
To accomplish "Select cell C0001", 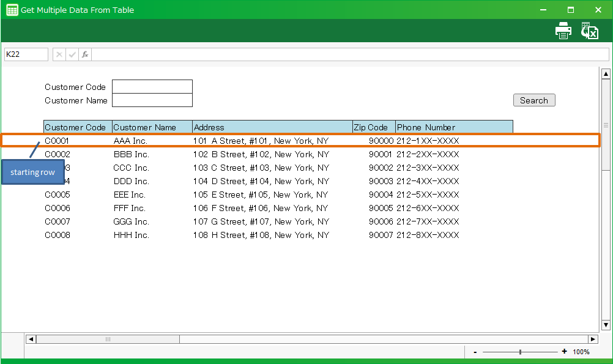I will point(57,141).
